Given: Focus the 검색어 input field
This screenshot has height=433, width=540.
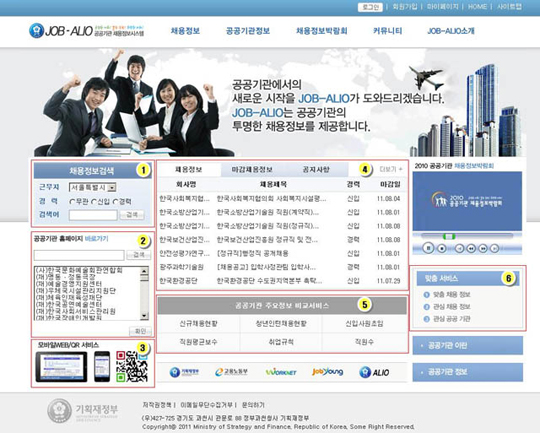Looking at the screenshot, I should (93, 215).
